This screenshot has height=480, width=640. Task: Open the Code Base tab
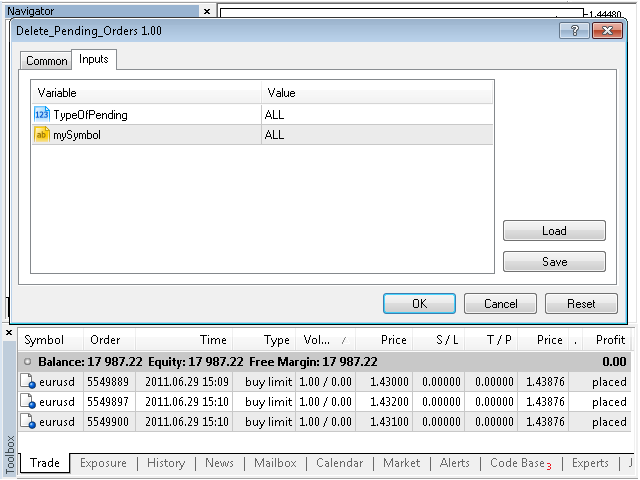pos(520,463)
